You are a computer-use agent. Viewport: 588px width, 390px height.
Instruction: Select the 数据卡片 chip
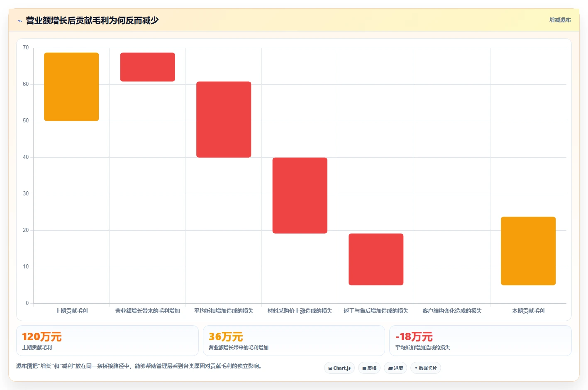(426, 368)
